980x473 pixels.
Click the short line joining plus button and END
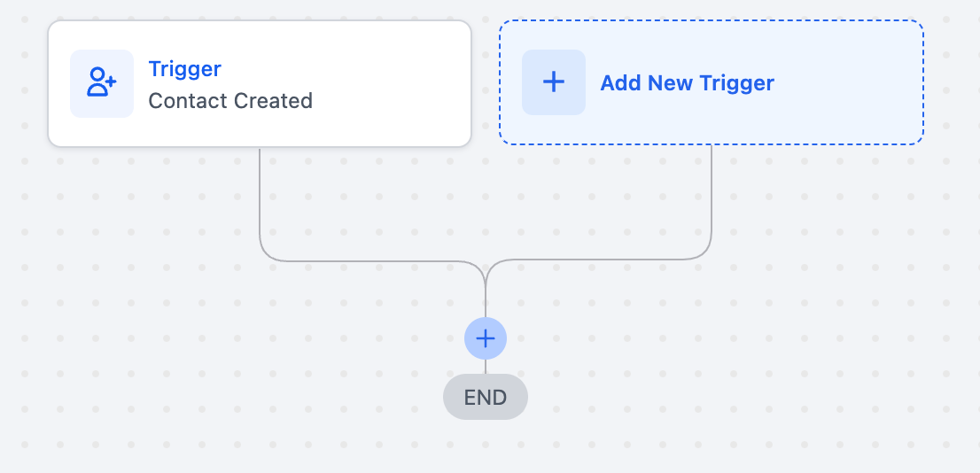click(486, 367)
